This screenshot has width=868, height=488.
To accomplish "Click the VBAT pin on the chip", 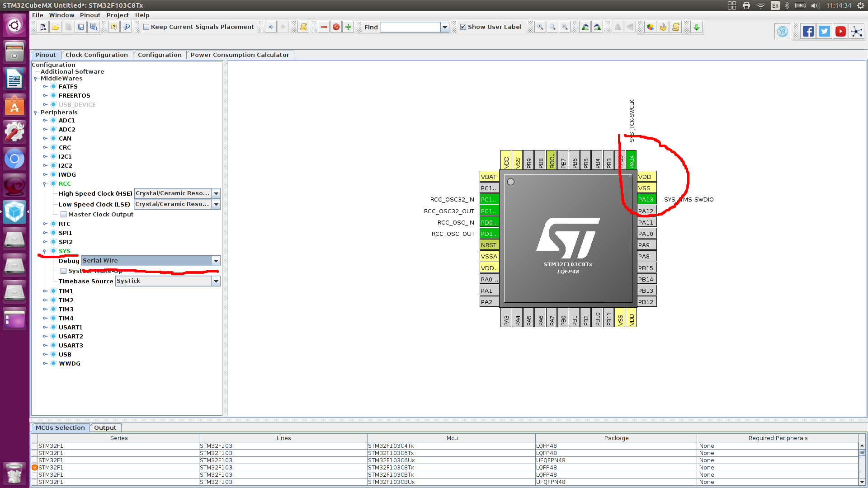I will [489, 177].
